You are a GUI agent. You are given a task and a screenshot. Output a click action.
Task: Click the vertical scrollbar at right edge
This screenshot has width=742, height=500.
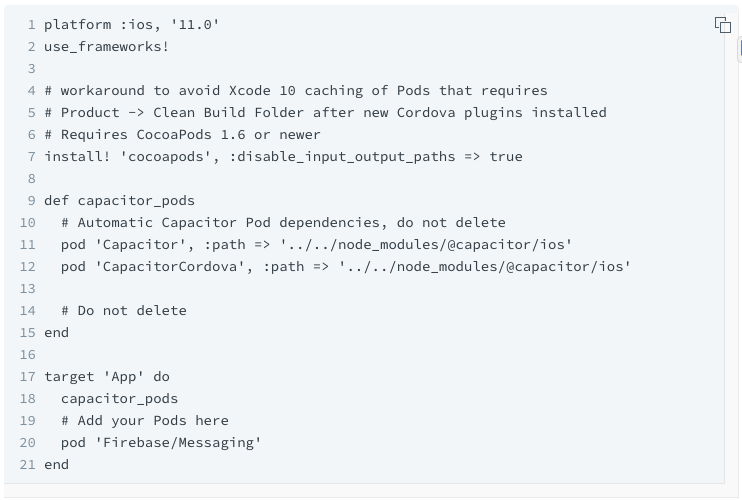click(739, 48)
